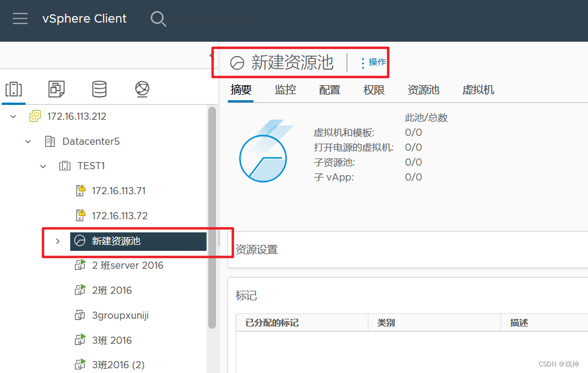Click the vSphere Client title
Screen dimensions: 588x373
click(85, 18)
